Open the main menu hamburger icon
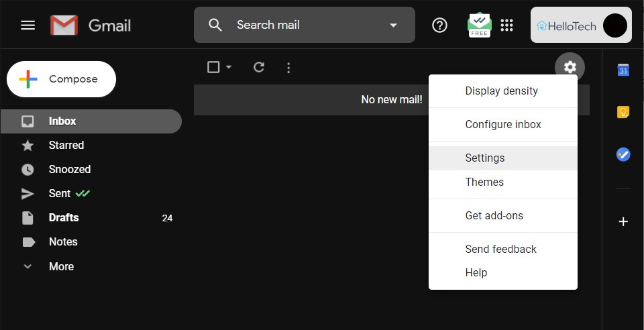 tap(28, 25)
